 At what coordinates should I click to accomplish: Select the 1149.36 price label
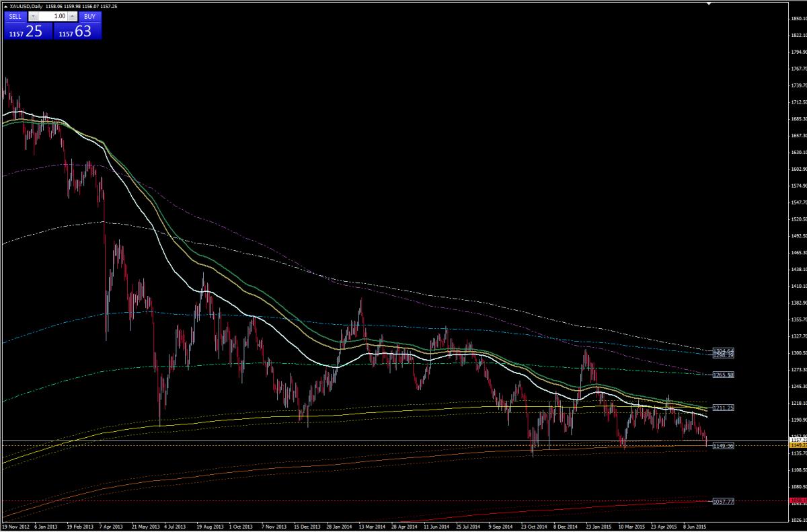724,446
